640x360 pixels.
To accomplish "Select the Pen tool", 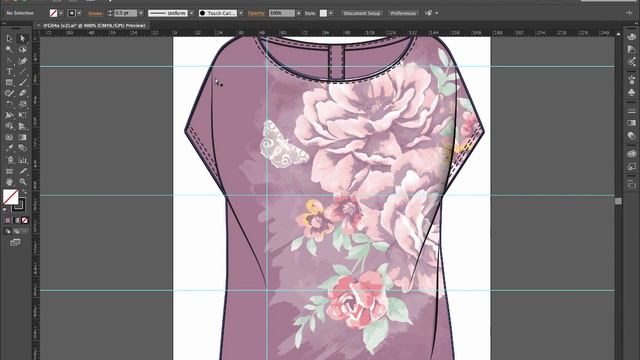I will (9, 60).
